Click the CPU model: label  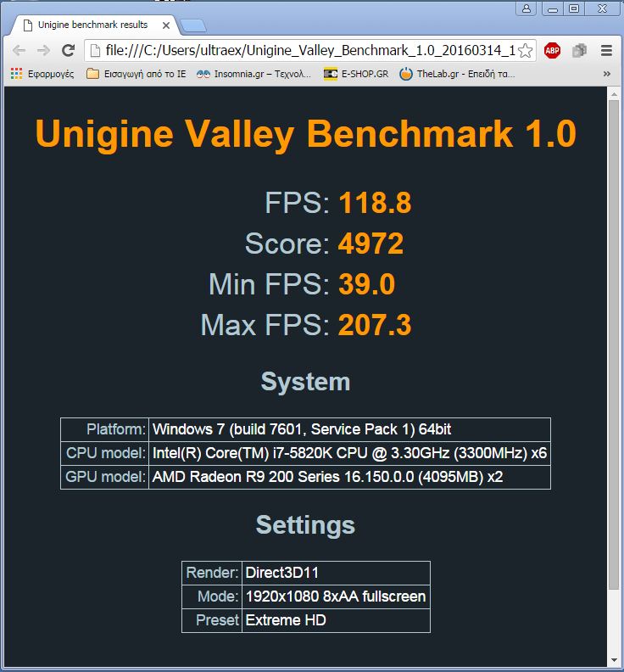click(x=106, y=453)
